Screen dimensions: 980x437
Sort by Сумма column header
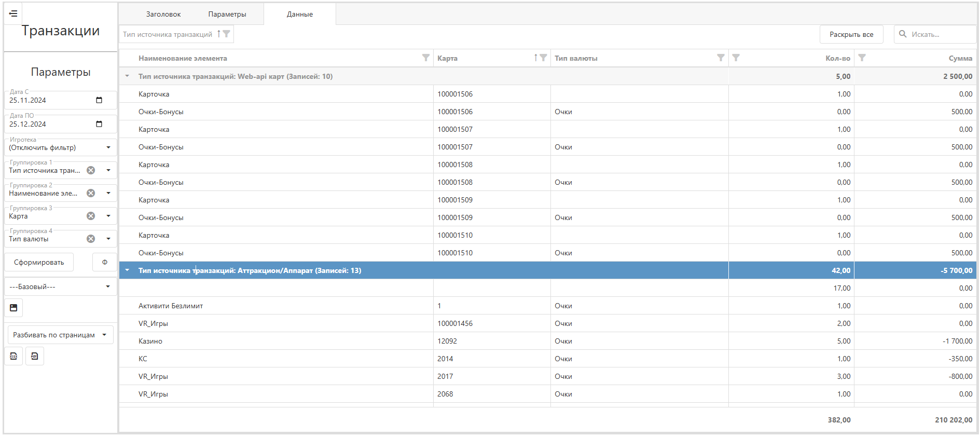pyautogui.click(x=960, y=58)
